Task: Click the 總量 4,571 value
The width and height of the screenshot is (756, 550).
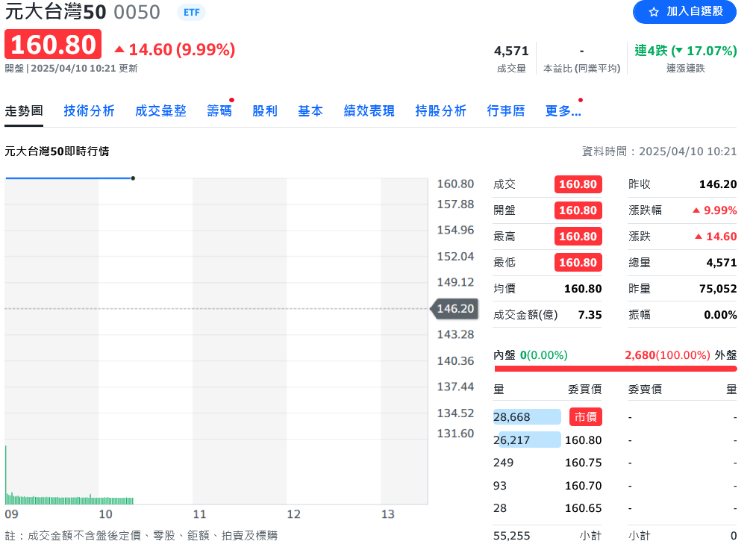Action: (x=721, y=262)
